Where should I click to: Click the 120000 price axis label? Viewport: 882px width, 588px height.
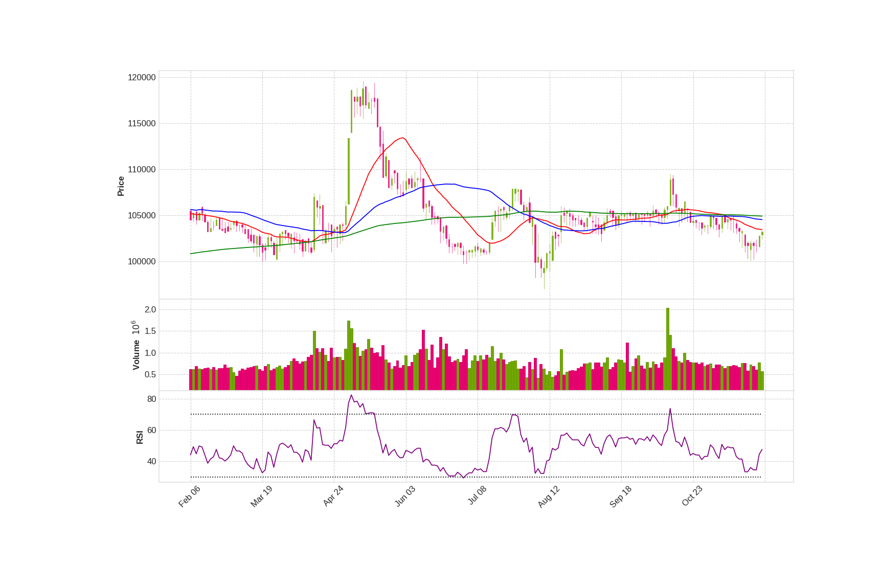point(142,78)
